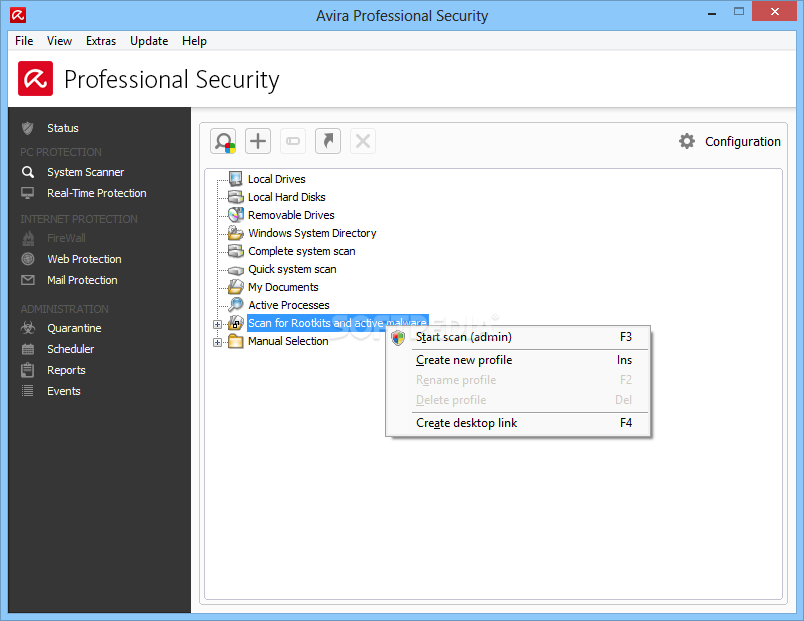This screenshot has height=621, width=804.
Task: Click the magnifier icon beside System Scanner
Action: (x=28, y=172)
